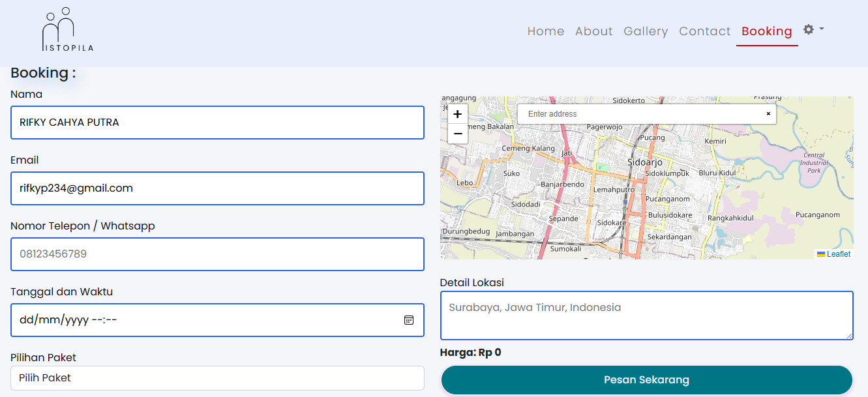Select the Booking nav tab
This screenshot has width=868, height=397.
pyautogui.click(x=766, y=31)
